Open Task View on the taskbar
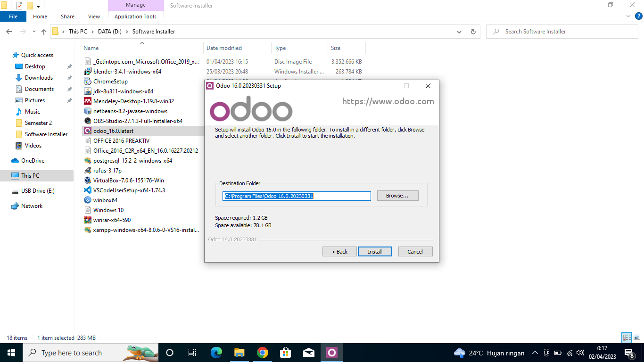The image size is (644, 362). 192,353
